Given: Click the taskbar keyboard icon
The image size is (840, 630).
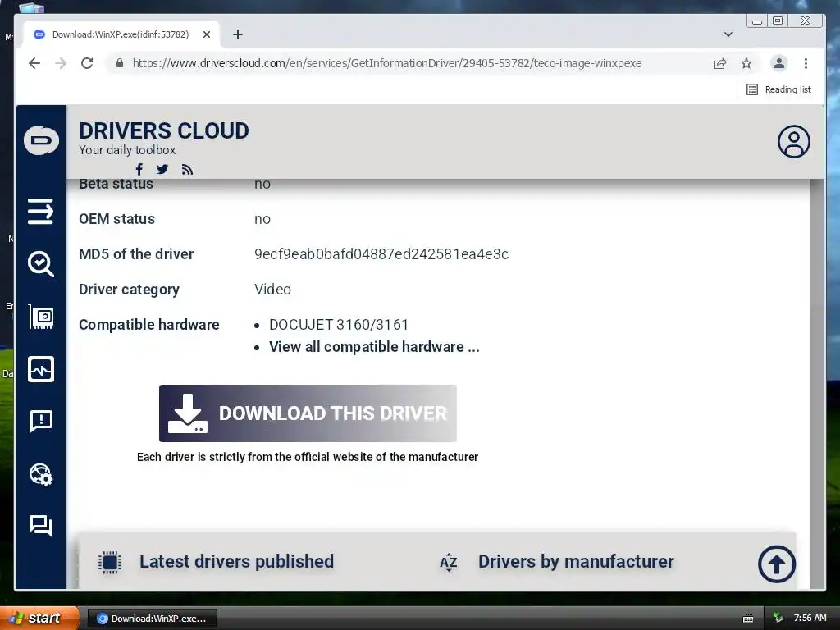Looking at the screenshot, I should click(x=748, y=619).
